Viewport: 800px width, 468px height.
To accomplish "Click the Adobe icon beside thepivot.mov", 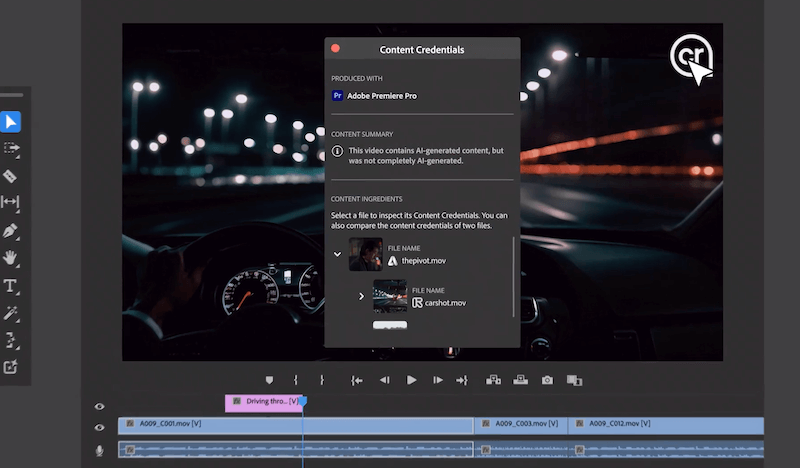I will point(392,261).
